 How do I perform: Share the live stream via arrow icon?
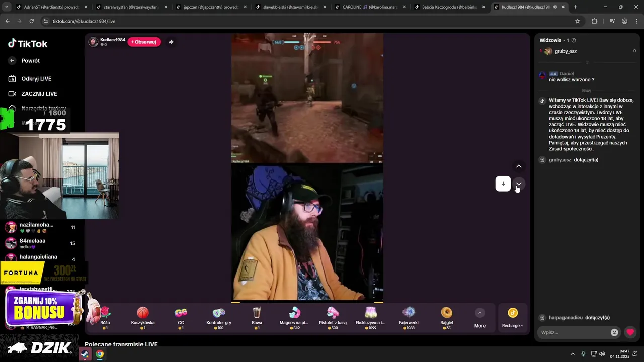point(171,42)
